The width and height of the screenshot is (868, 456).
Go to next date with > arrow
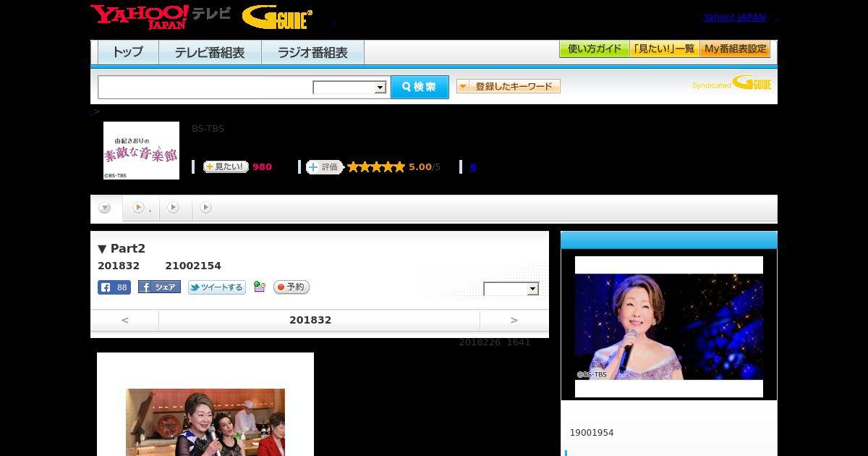(x=514, y=320)
